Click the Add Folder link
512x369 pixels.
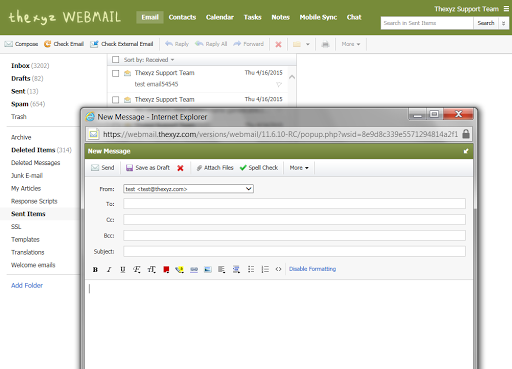[x=27, y=285]
